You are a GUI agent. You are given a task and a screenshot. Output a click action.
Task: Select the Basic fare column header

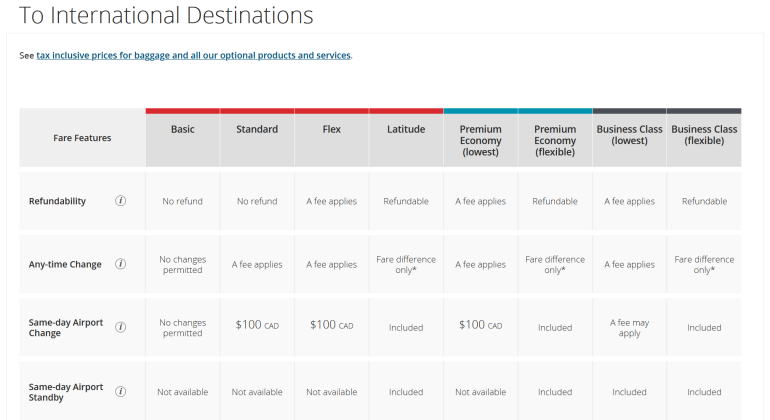tap(183, 129)
